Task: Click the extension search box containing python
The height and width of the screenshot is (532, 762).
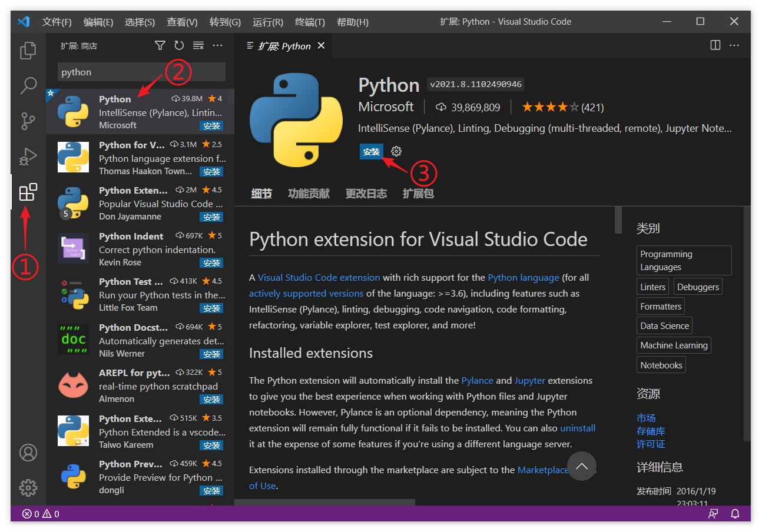Action: pyautogui.click(x=141, y=72)
